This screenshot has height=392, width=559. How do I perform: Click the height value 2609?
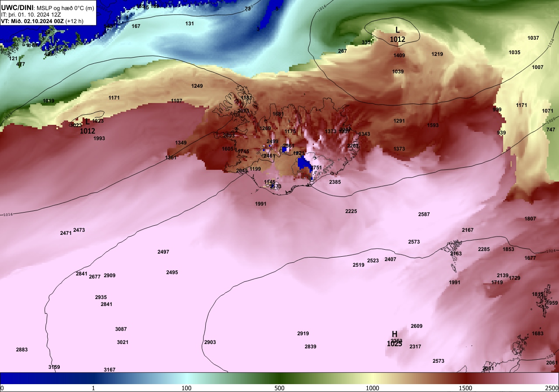pos(417,326)
